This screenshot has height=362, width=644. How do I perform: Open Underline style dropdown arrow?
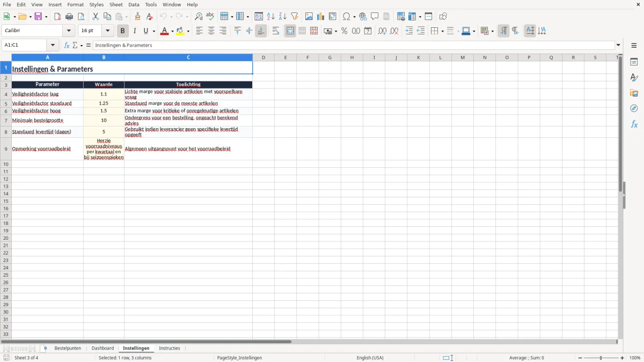click(153, 31)
